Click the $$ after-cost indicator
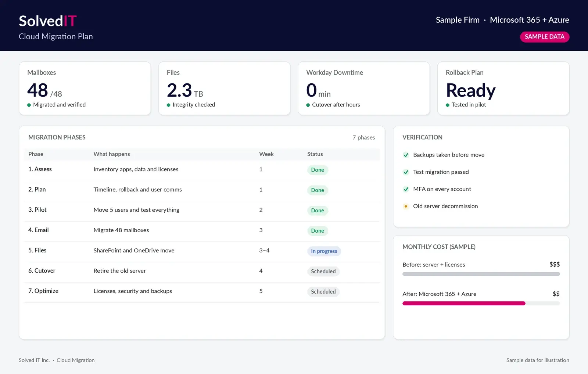This screenshot has height=374, width=588. (x=556, y=294)
